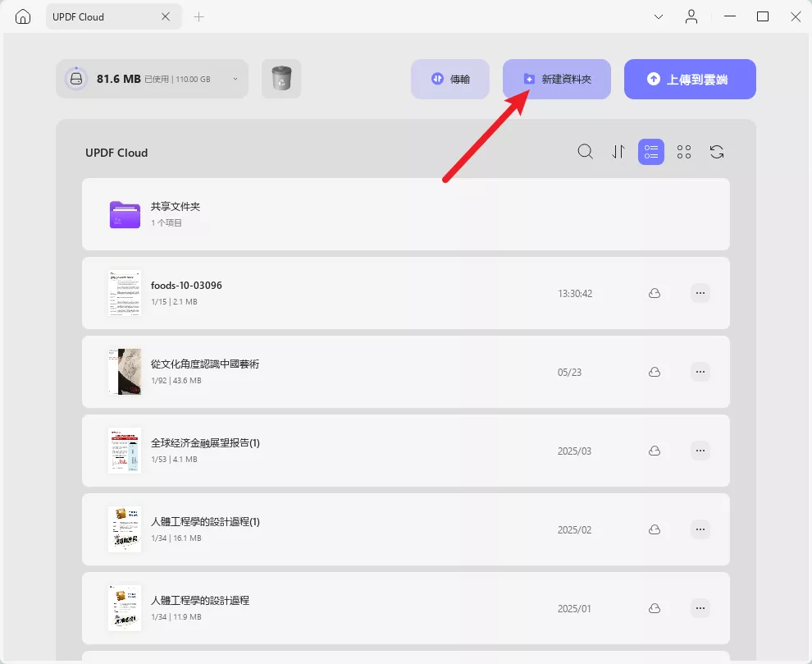Open the 傳輸 transfer list
The height and width of the screenshot is (664, 812).
pyautogui.click(x=450, y=79)
